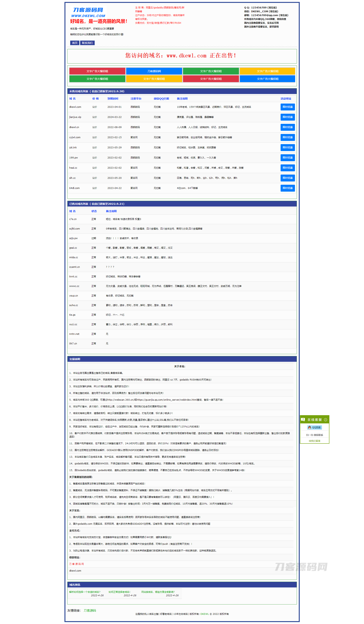This screenshot has width=364, height=624.
Task: Open article 解析如何选择一个合适的域名
Action: [x=85, y=592]
